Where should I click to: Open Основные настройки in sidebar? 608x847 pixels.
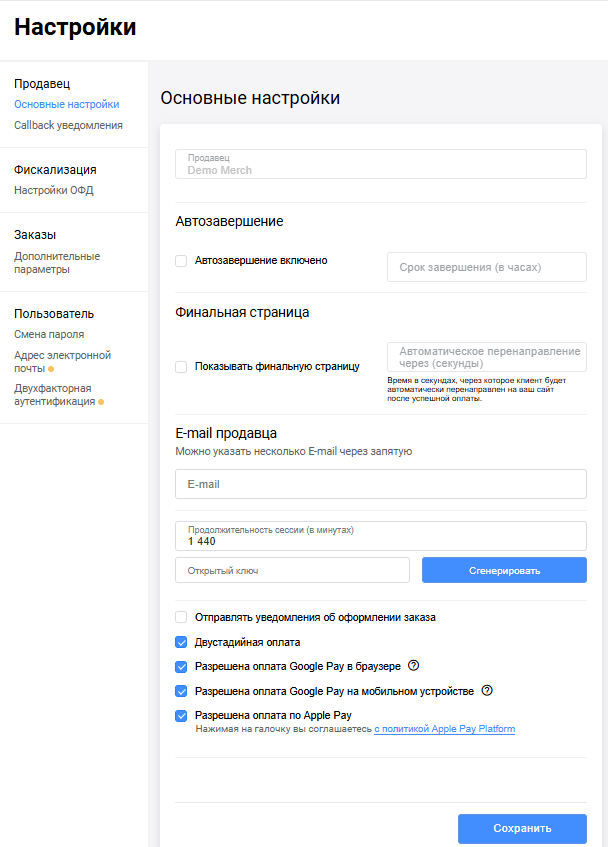coord(66,104)
